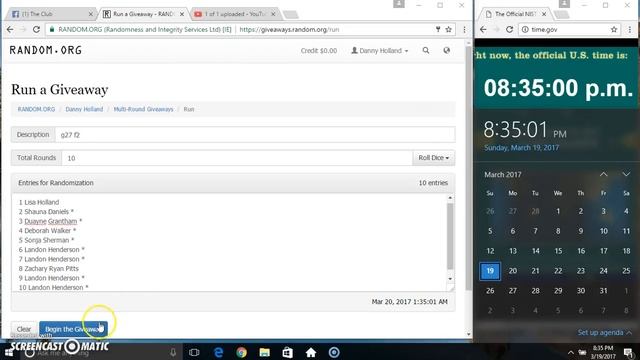
Task: Open Microsoft Edge from taskbar
Action: click(218, 352)
